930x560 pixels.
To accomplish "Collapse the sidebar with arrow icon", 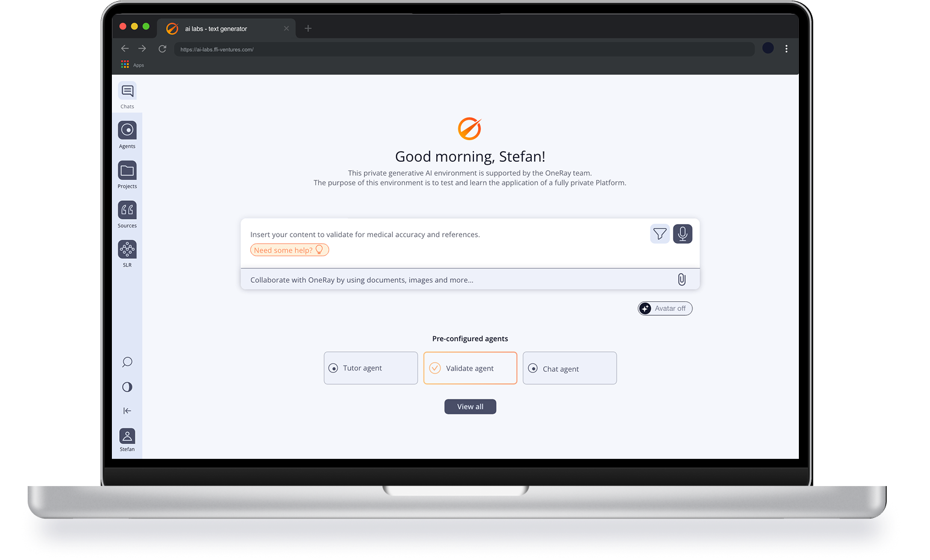I will 127,411.
